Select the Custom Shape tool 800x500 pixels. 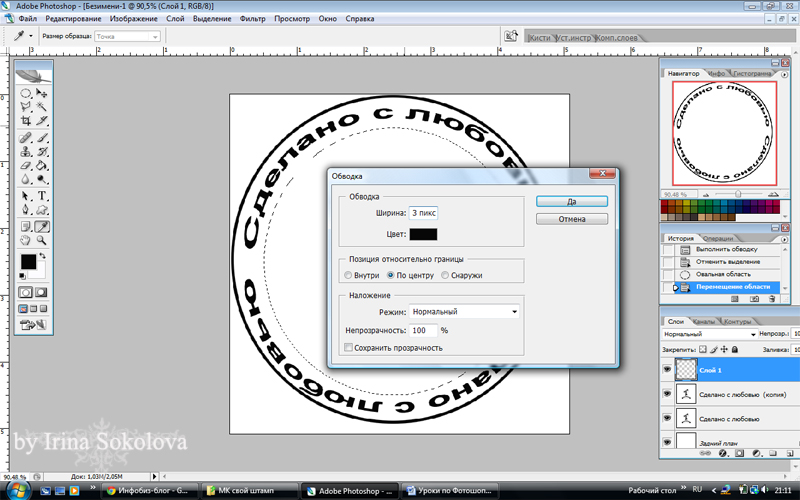[x=42, y=210]
